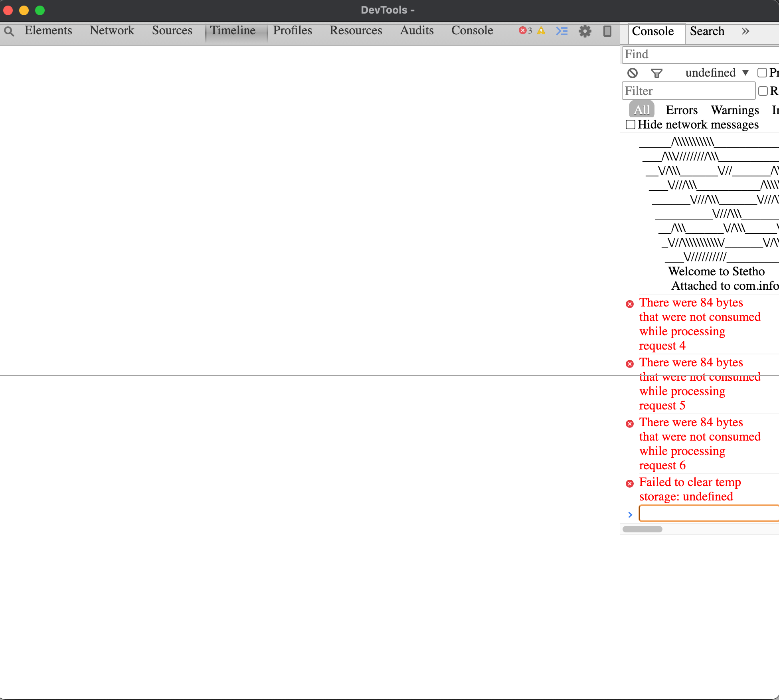Viewport: 779px width, 700px height.
Task: Click the red error count icon
Action: click(522, 31)
